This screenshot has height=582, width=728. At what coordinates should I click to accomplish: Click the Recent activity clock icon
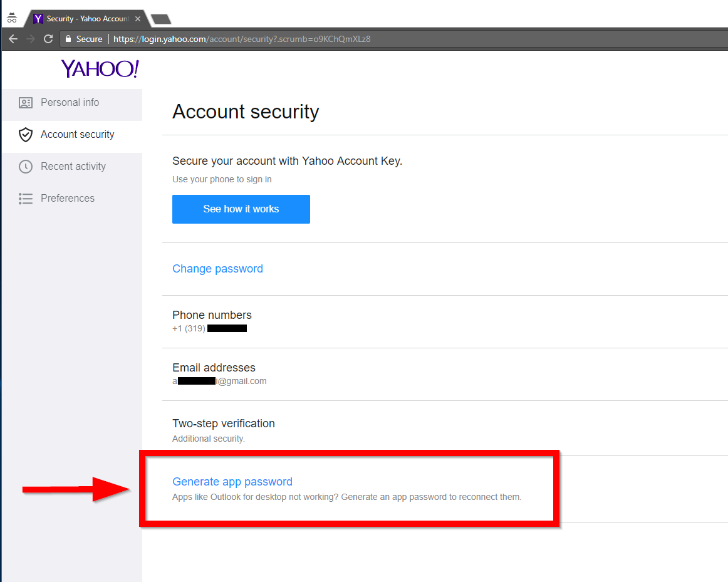tap(26, 167)
